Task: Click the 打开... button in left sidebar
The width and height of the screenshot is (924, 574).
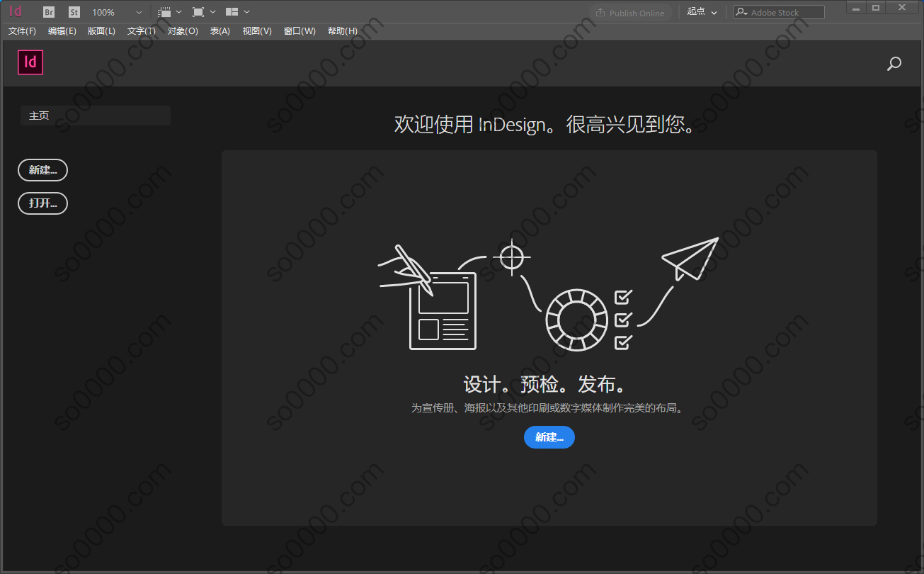Action: click(x=42, y=203)
